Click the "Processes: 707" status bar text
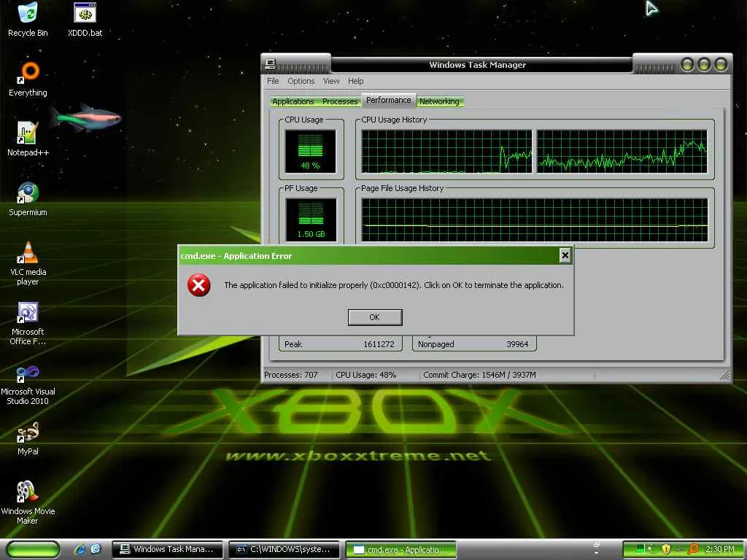The width and height of the screenshot is (747, 560). coord(290,376)
